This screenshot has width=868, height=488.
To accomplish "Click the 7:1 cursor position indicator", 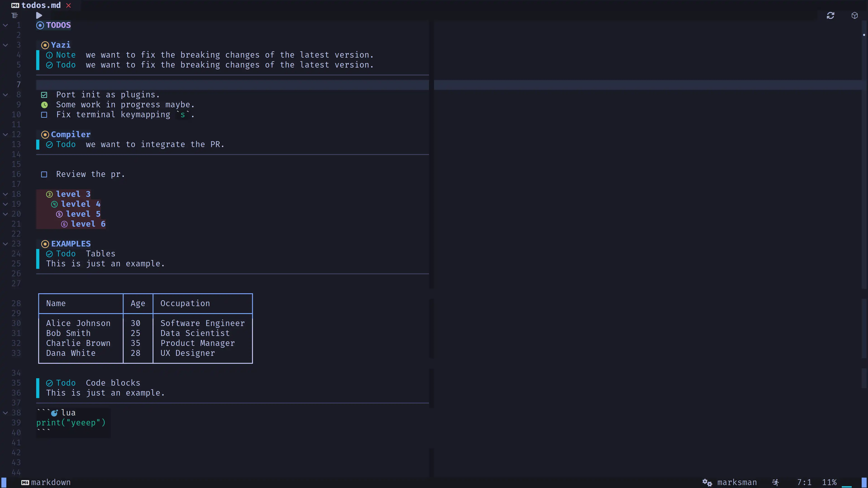I will [804, 483].
